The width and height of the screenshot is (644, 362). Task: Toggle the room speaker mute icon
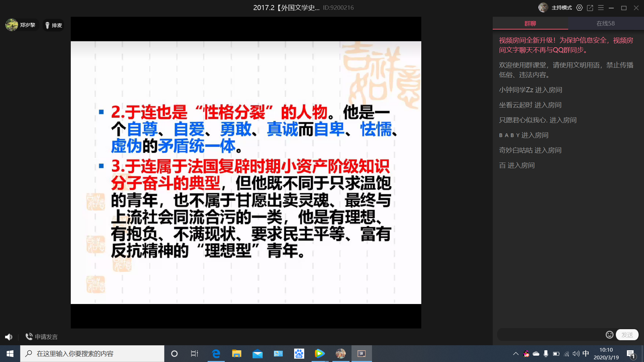point(9,337)
